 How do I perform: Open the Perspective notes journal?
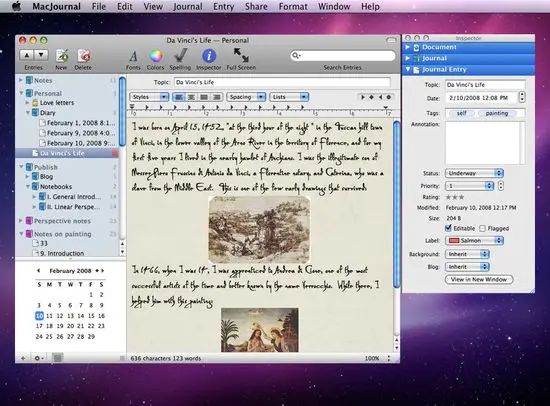62,221
